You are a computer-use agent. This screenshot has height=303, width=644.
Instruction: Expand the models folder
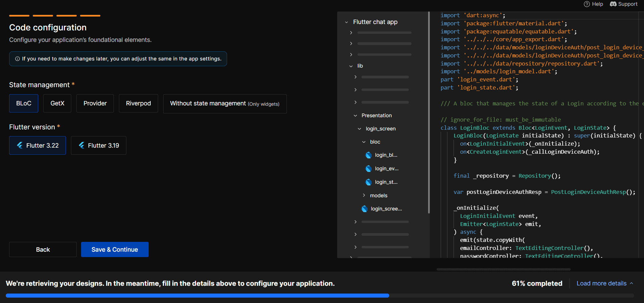(x=364, y=195)
